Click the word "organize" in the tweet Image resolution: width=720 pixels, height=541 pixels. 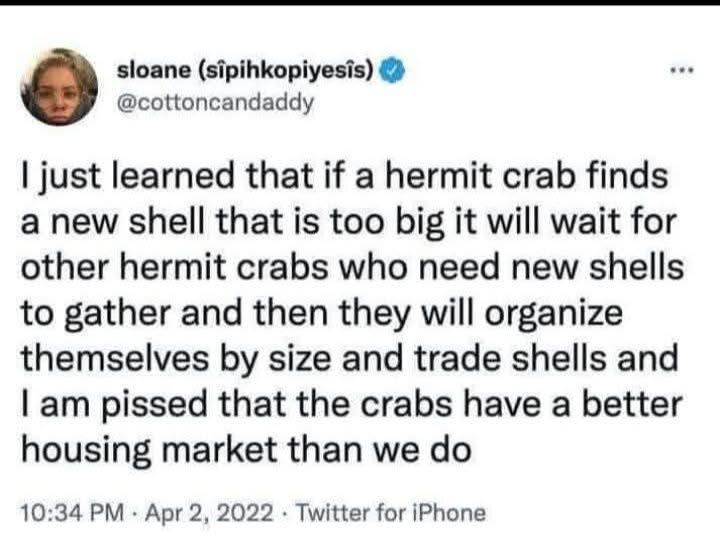tap(553, 315)
